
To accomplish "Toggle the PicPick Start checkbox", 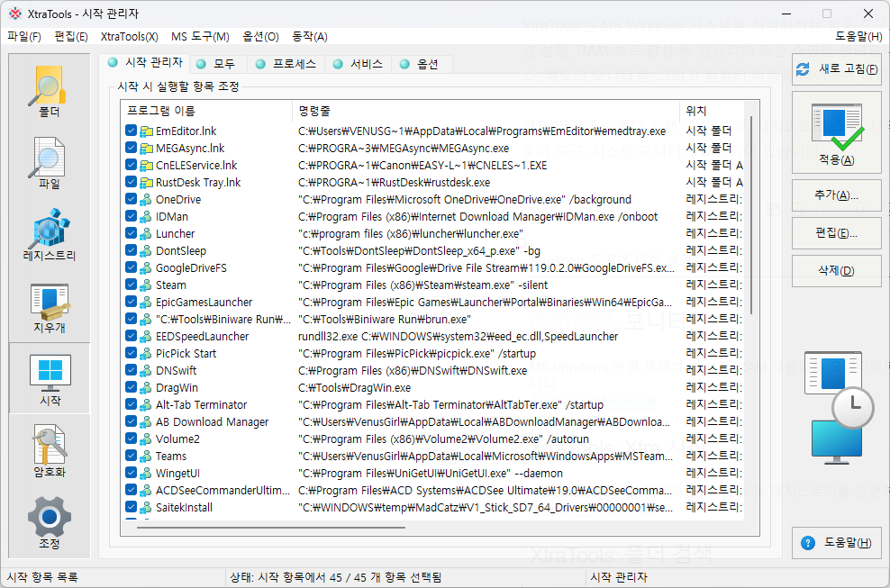I will tap(132, 354).
